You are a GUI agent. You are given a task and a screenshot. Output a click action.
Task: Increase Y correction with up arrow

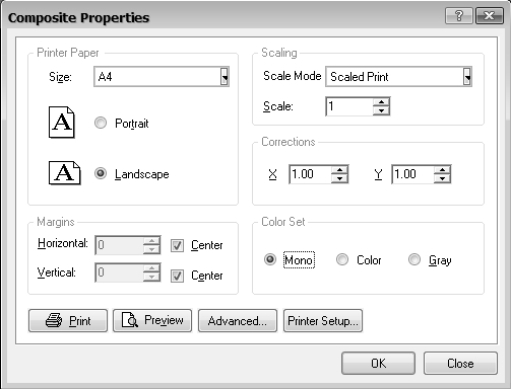[442, 170]
